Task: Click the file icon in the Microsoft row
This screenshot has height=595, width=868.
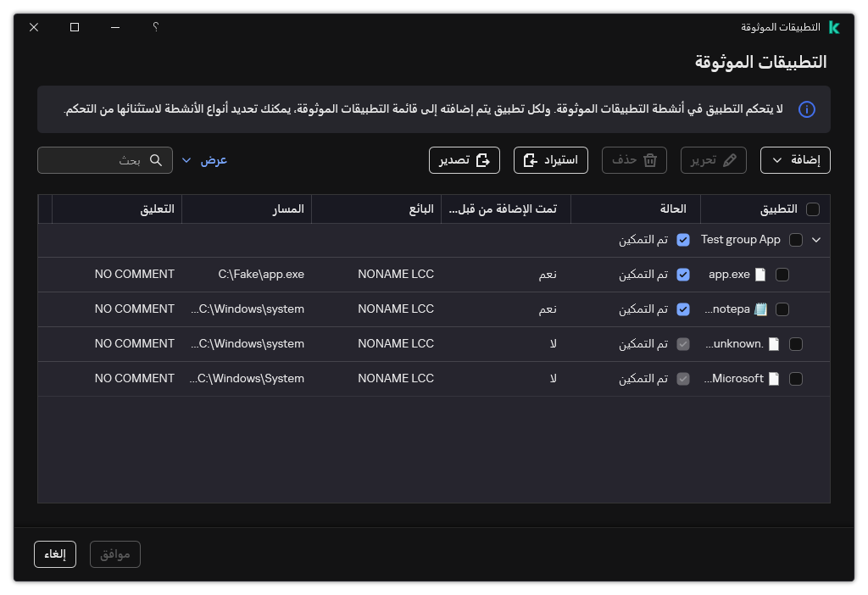Action: 773,378
